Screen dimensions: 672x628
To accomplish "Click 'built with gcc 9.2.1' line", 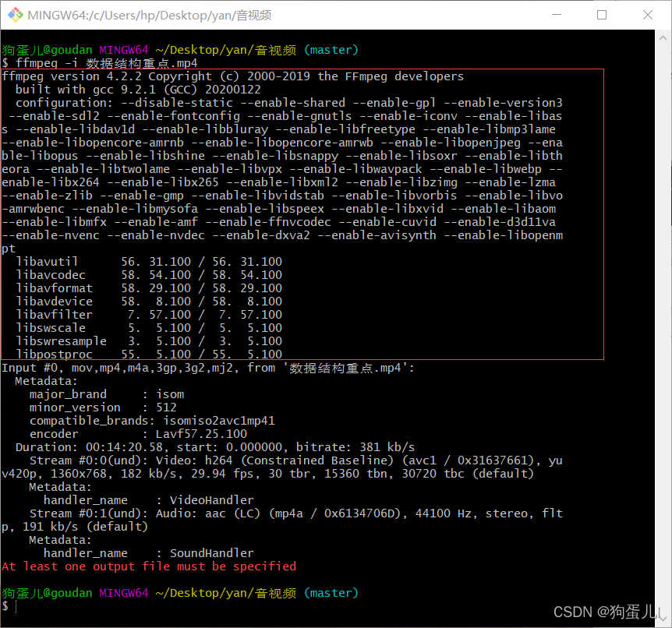I will (x=138, y=90).
